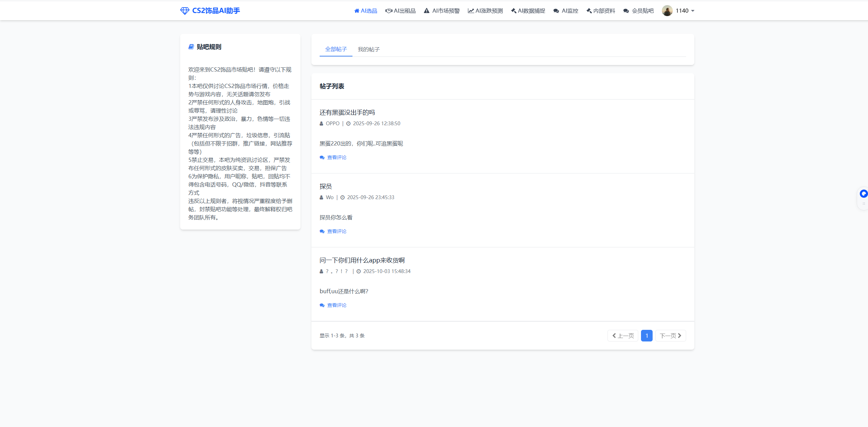This screenshot has width=868, height=427.
Task: Switch to 我的帖子 tab
Action: pyautogui.click(x=369, y=50)
